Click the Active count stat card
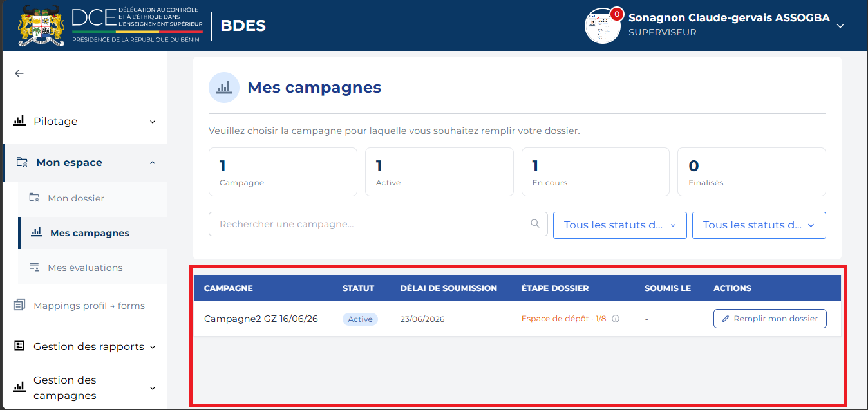 tap(439, 172)
